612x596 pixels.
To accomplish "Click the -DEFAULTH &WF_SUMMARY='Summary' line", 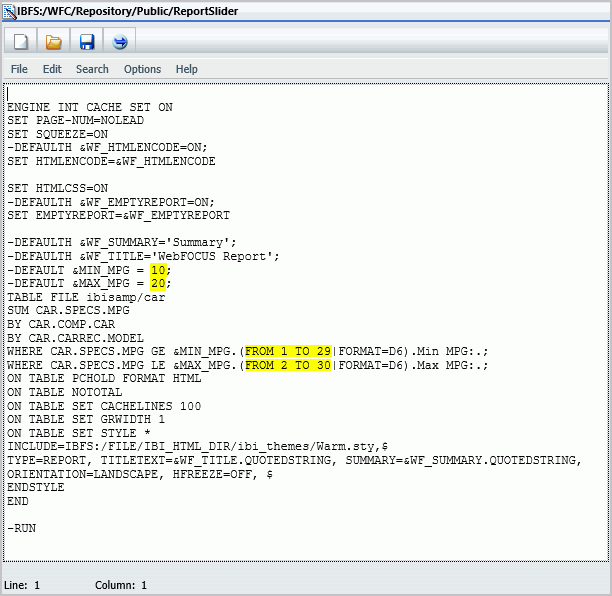I will (x=122, y=242).
